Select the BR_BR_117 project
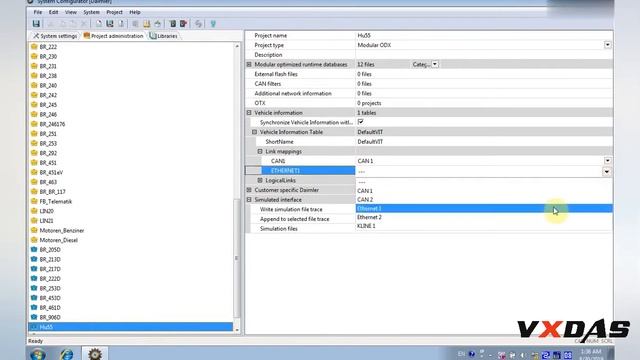Screen dimensions: 640x360 click(x=52, y=191)
